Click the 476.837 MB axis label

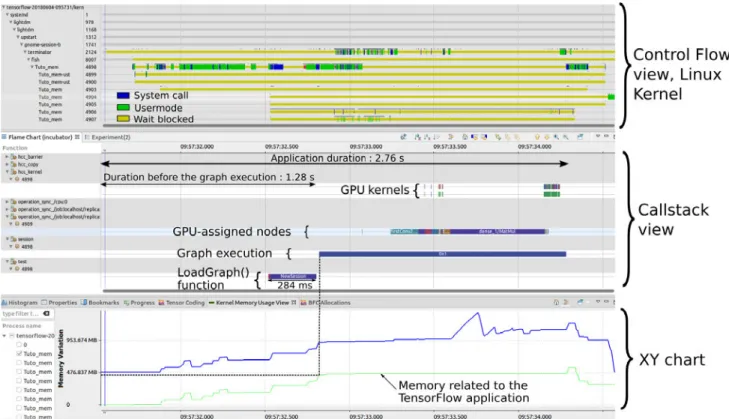(82, 372)
